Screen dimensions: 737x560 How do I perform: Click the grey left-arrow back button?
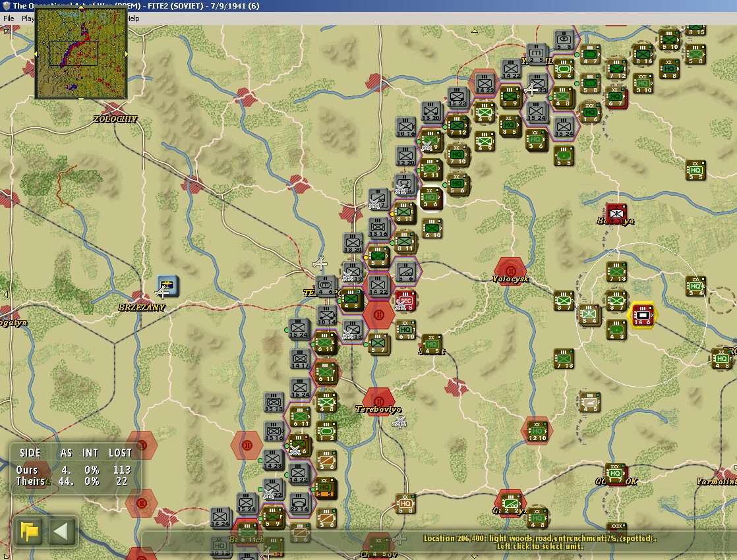61,532
